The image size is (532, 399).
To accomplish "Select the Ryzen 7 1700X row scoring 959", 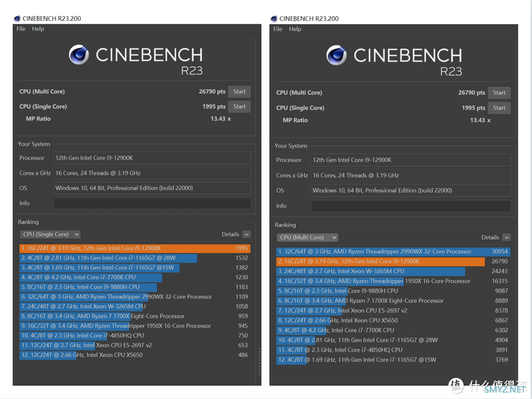I will point(135,316).
